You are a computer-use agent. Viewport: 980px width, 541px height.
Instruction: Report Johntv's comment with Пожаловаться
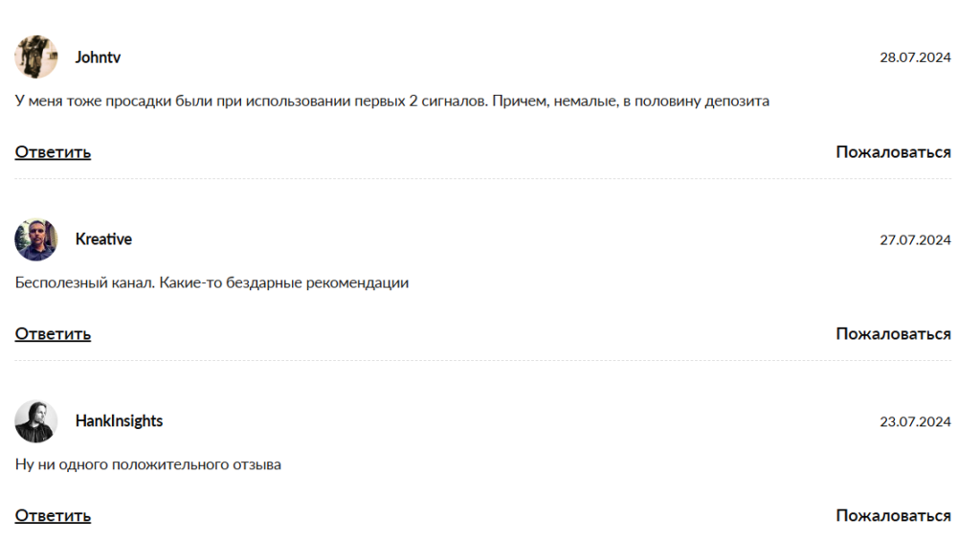pyautogui.click(x=893, y=152)
